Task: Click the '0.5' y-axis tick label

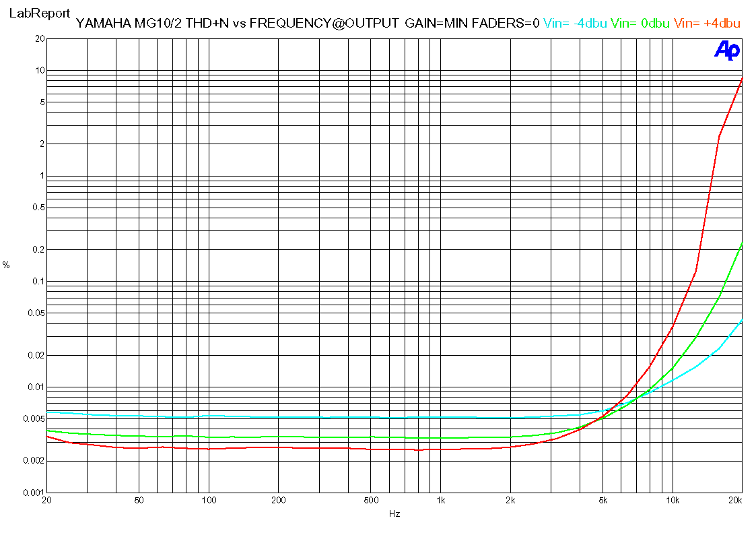Action: pyautogui.click(x=38, y=208)
